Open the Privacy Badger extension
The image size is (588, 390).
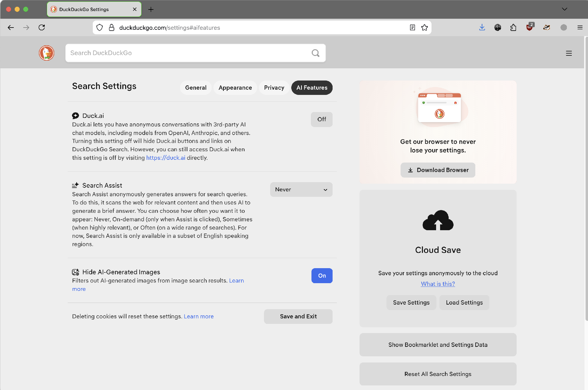point(547,27)
